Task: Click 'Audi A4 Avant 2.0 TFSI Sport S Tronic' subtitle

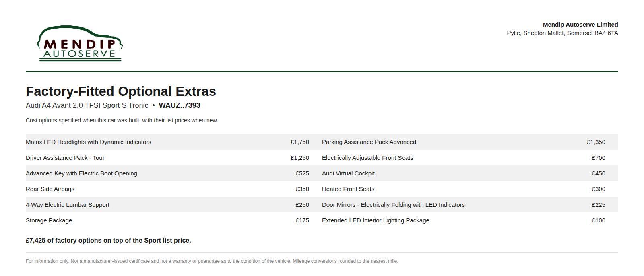Action: pos(87,105)
